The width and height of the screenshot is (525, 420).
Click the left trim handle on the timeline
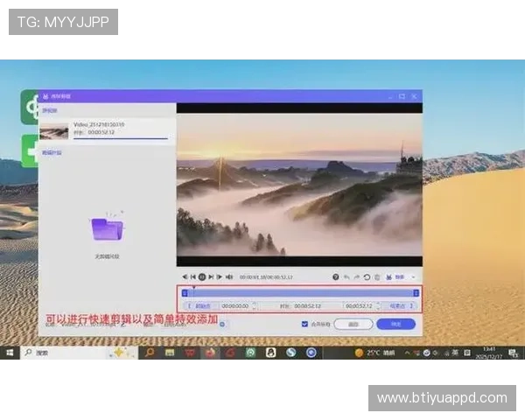pos(185,293)
